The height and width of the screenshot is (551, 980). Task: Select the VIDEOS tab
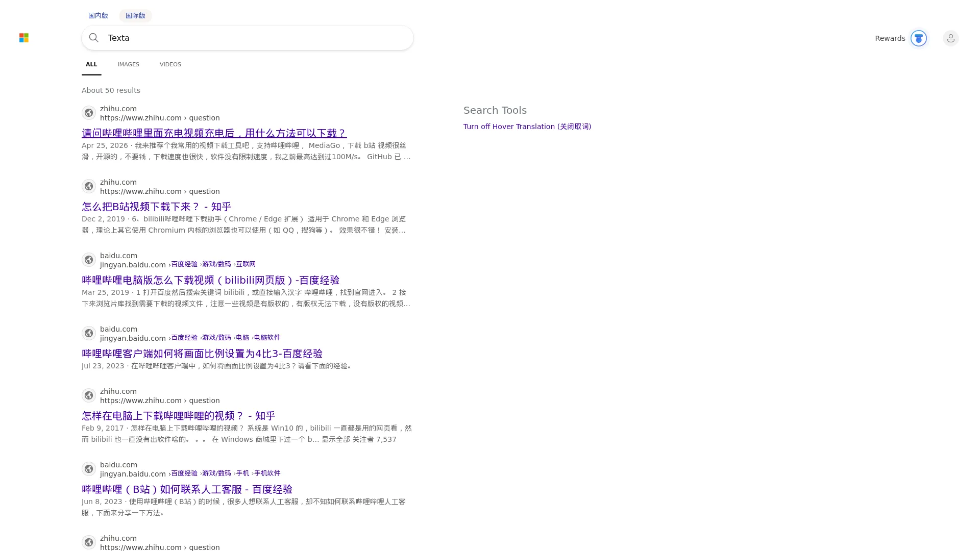point(170,64)
